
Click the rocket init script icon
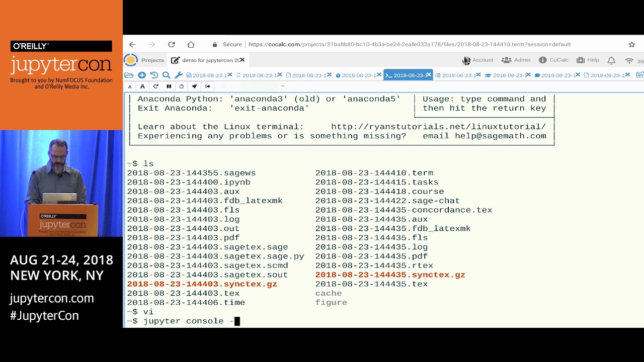tap(194, 86)
